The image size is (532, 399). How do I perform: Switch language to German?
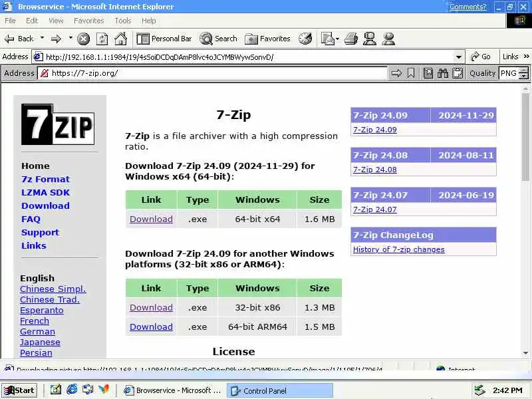[x=37, y=332]
